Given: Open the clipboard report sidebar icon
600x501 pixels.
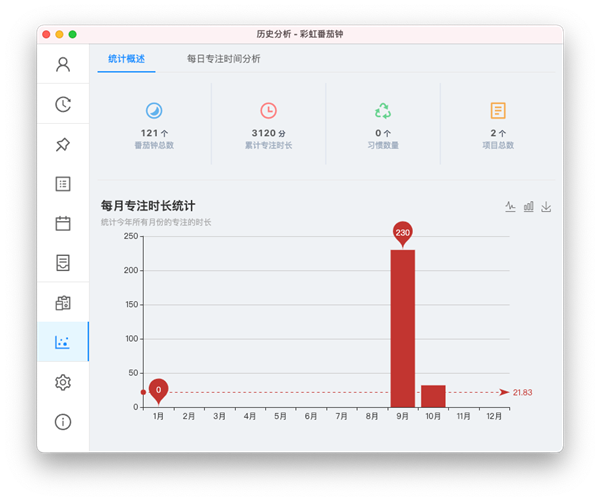Looking at the screenshot, I should point(63,303).
